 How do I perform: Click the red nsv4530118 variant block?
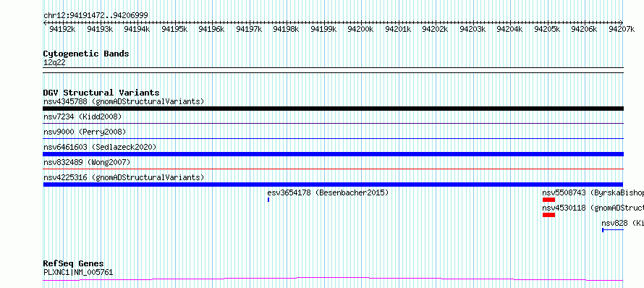pyautogui.click(x=548, y=215)
